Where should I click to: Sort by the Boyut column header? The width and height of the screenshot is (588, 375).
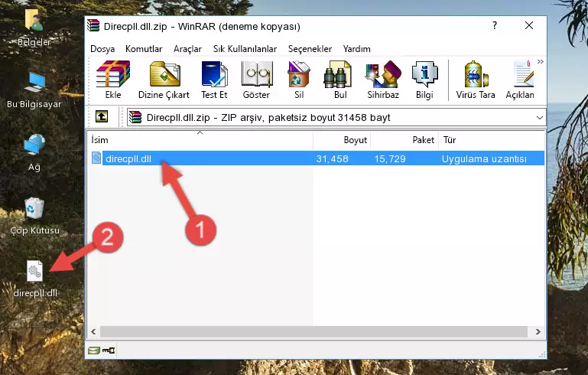click(x=342, y=140)
